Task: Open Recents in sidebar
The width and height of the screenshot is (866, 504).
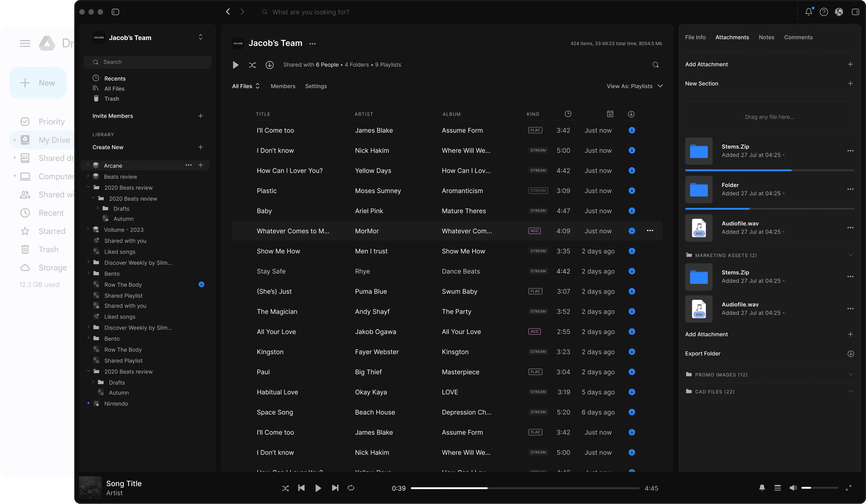Action: [x=109, y=78]
